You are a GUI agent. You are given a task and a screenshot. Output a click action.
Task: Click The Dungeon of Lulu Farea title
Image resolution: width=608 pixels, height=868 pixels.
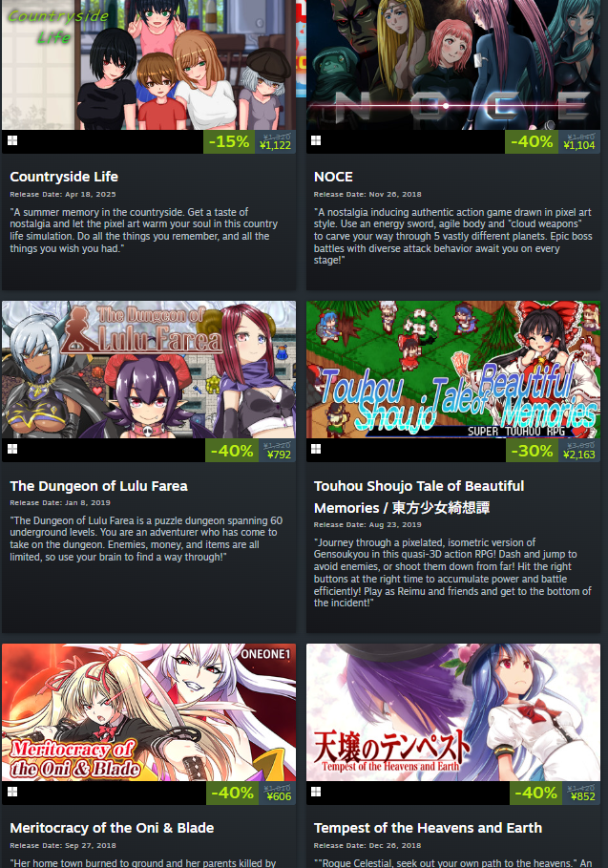coord(98,486)
